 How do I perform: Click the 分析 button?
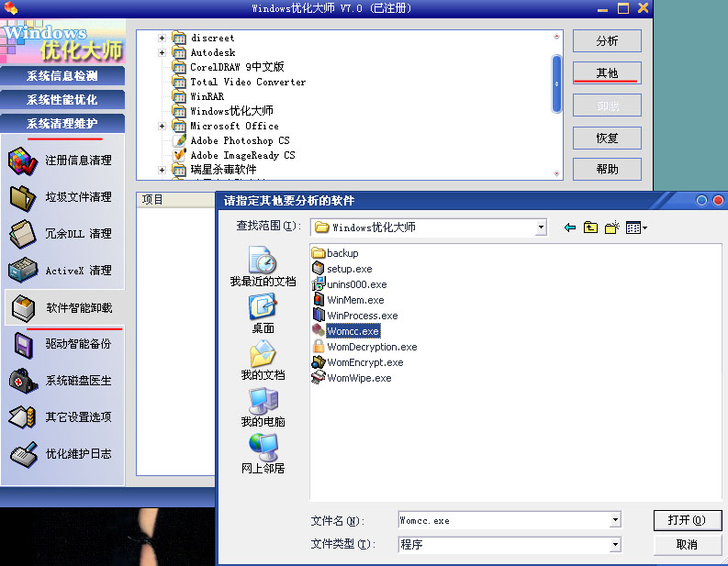tap(607, 41)
